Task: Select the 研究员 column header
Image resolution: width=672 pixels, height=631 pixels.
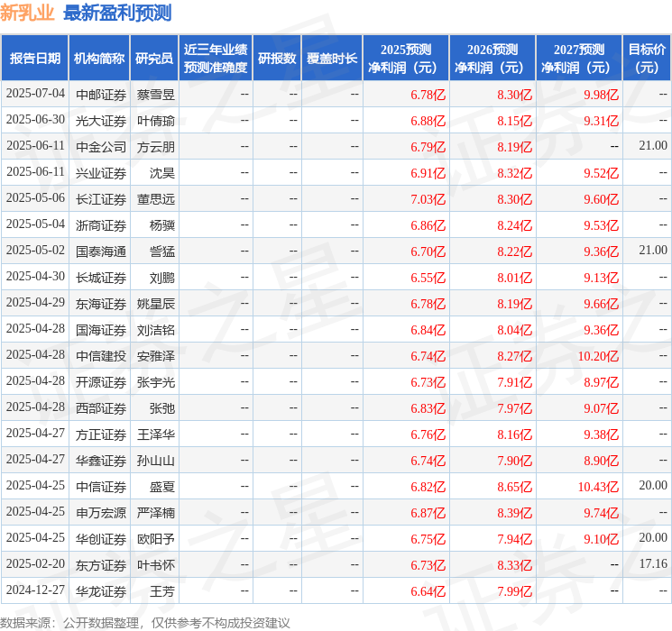Action: (x=154, y=59)
